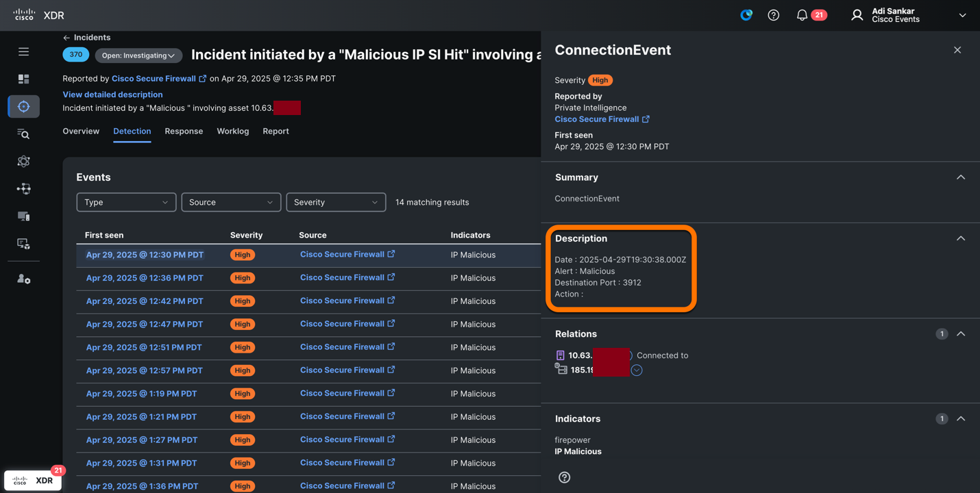The image size is (980, 493).
Task: Click IP Malicious indicator in 12:42 PM row
Action: 473,301
